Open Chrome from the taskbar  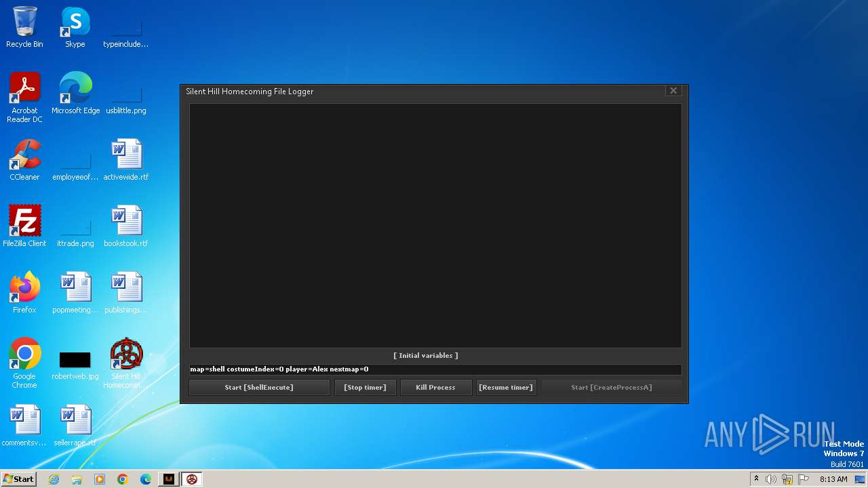point(123,479)
